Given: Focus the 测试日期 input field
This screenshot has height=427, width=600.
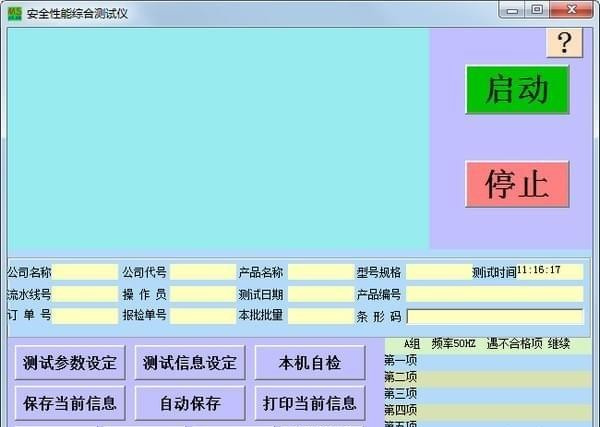Looking at the screenshot, I should click(x=321, y=294).
